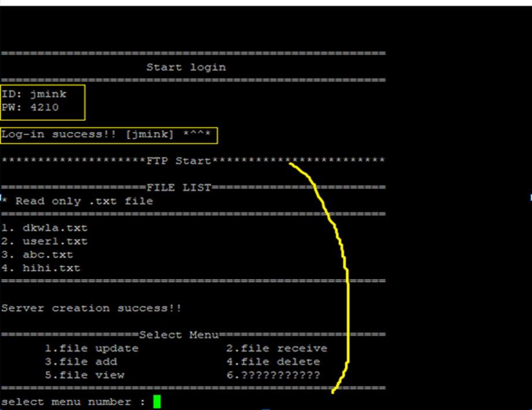Click the ID field showing "jmink"
Screen dimensions: 532x410
(34, 94)
